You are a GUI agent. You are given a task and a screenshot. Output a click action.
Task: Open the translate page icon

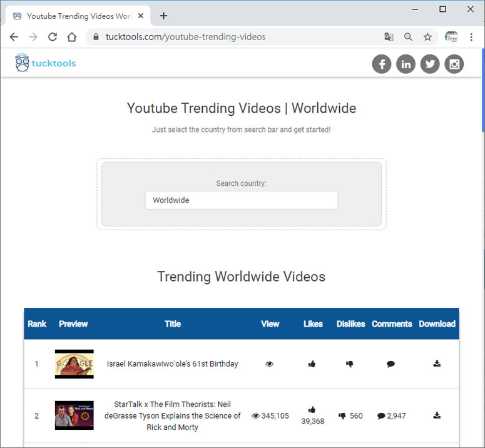pos(389,37)
